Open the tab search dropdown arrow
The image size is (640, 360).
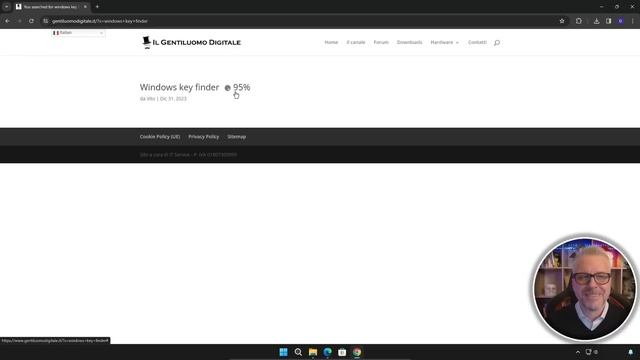[7, 7]
